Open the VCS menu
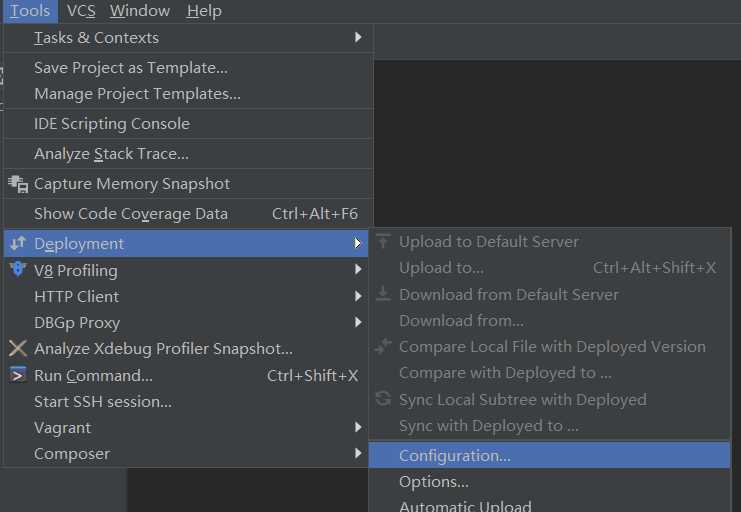The width and height of the screenshot is (741, 512). [81, 11]
